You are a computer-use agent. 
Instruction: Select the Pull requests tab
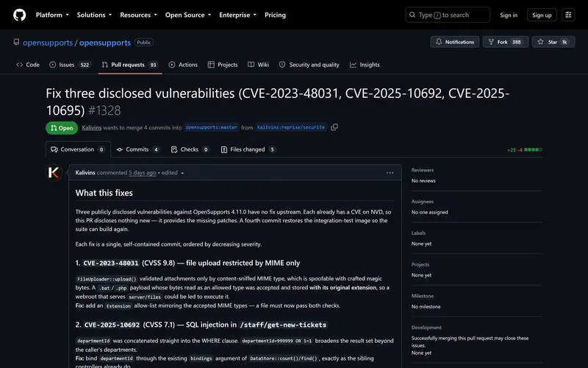tap(130, 65)
